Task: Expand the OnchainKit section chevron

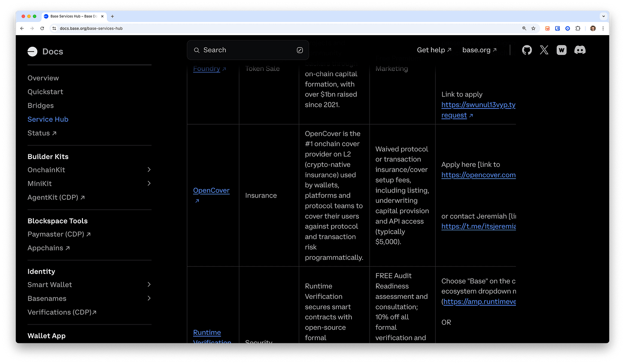Action: pyautogui.click(x=149, y=170)
